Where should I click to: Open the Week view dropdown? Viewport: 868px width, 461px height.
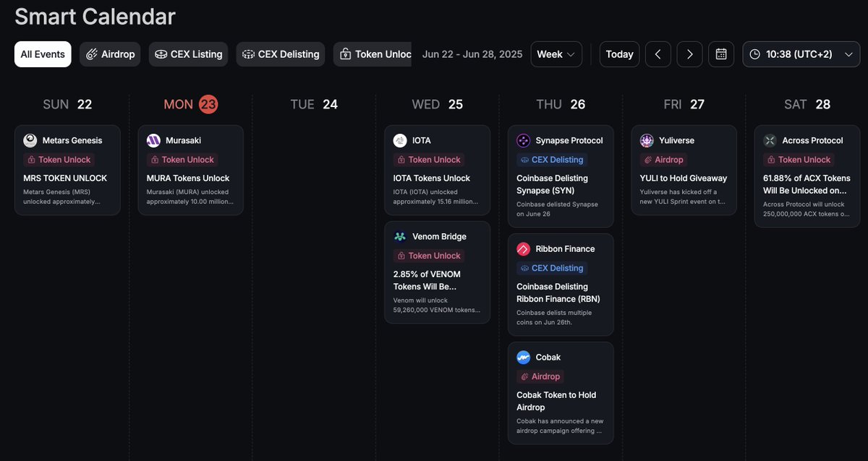click(556, 54)
